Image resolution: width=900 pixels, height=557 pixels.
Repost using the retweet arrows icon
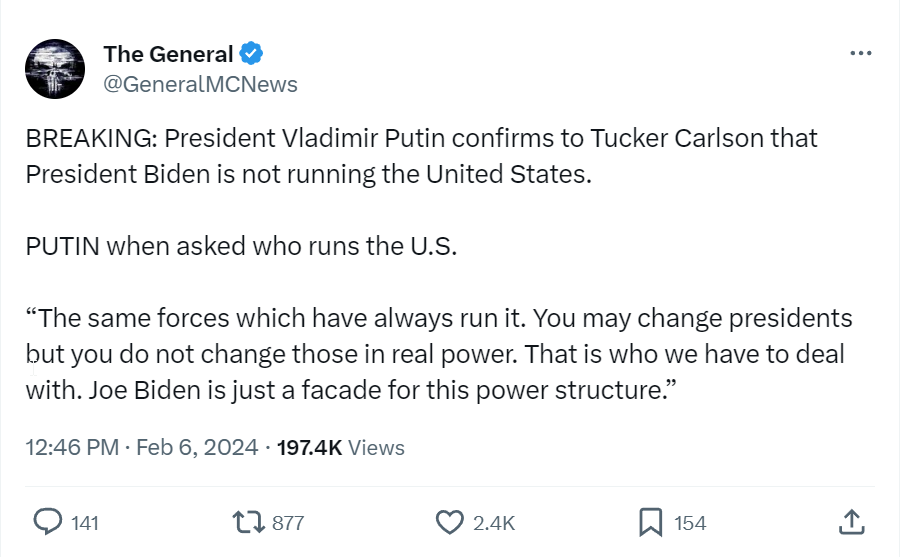coord(247,521)
